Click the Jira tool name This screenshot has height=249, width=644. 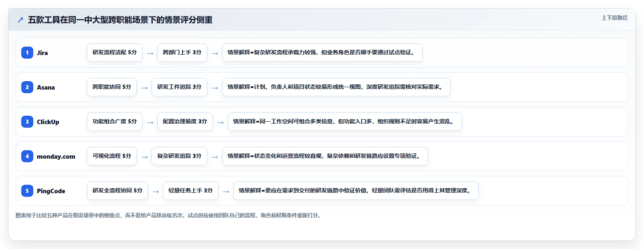coord(43,53)
